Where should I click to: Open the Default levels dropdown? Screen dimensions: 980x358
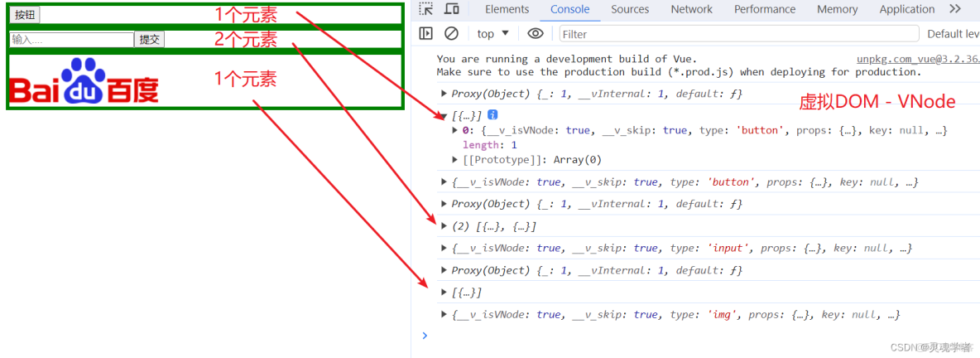(x=954, y=34)
